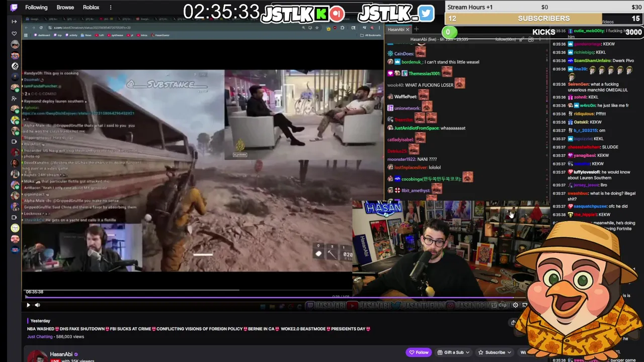Screen dimensions: 644x362
Task: Click the Stream Hours +1 goal label
Action: 470,7
